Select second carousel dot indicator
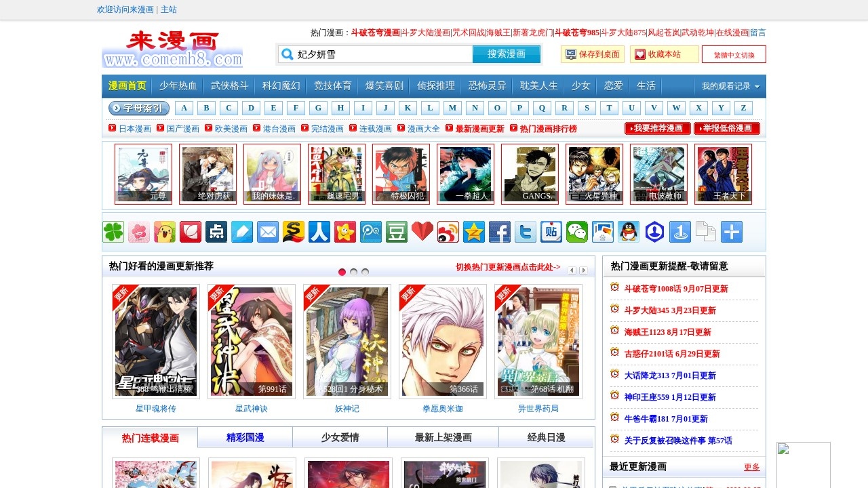 pyautogui.click(x=354, y=272)
